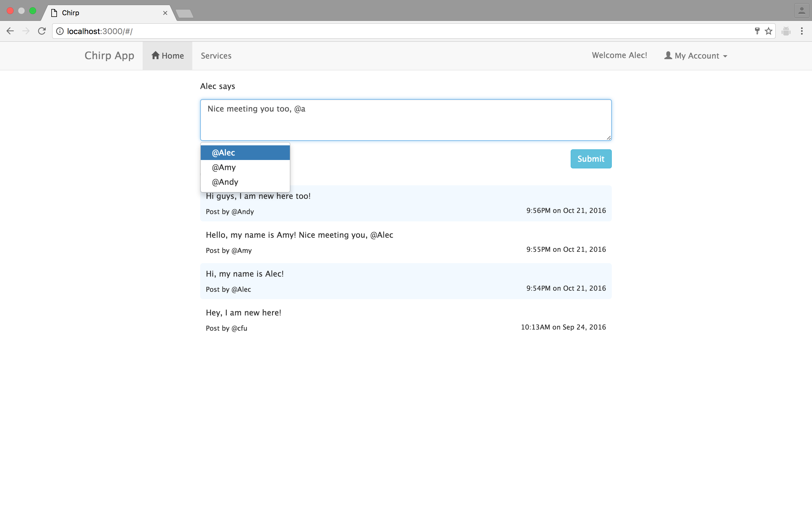Select @Alec from mention suggestions
The image size is (812, 507).
[x=245, y=153]
